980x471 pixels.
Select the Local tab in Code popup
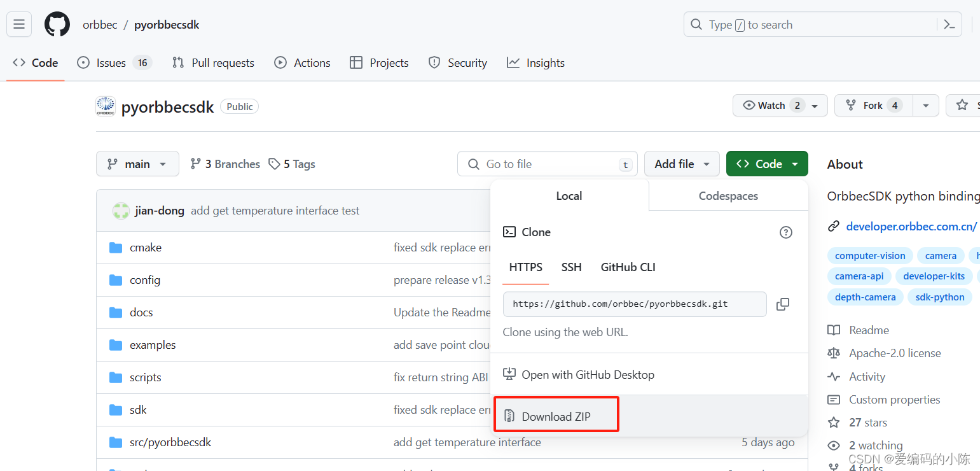[x=569, y=196]
